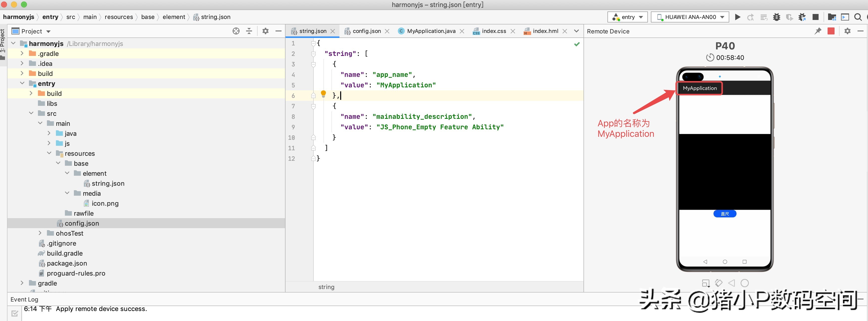
Task: Click the Attach debugger to process icon
Action: click(x=802, y=17)
